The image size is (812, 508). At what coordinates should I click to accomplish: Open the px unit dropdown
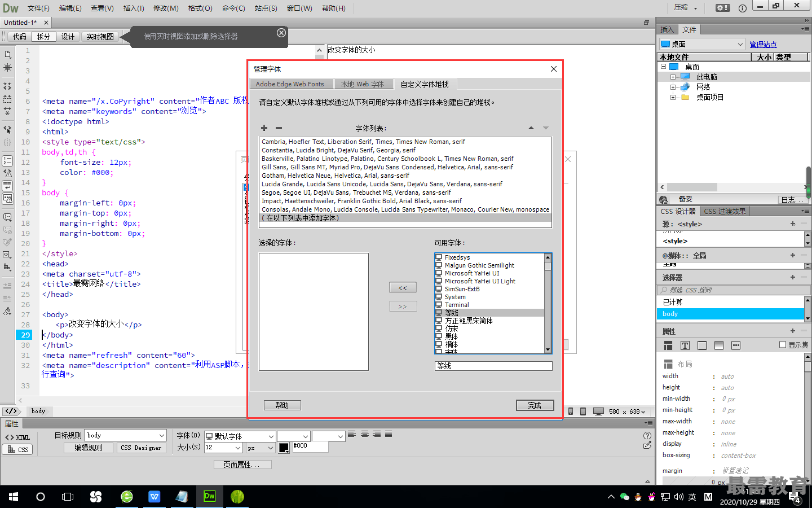tap(260, 448)
